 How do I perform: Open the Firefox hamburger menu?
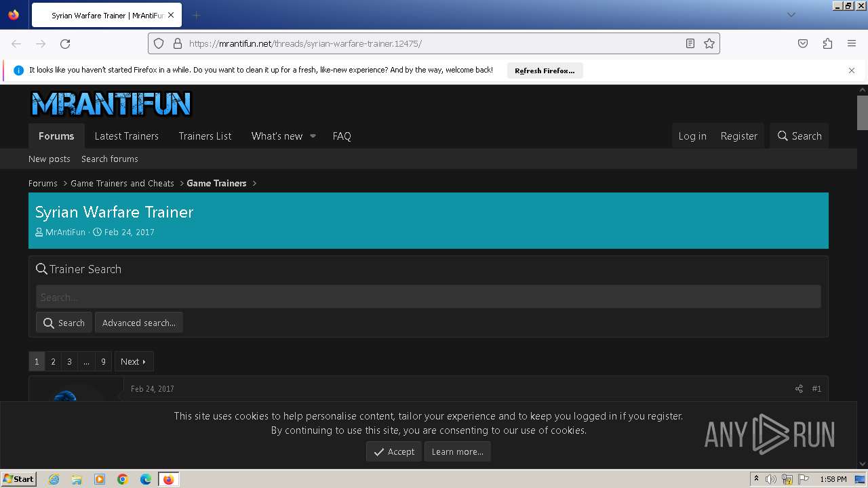click(852, 43)
